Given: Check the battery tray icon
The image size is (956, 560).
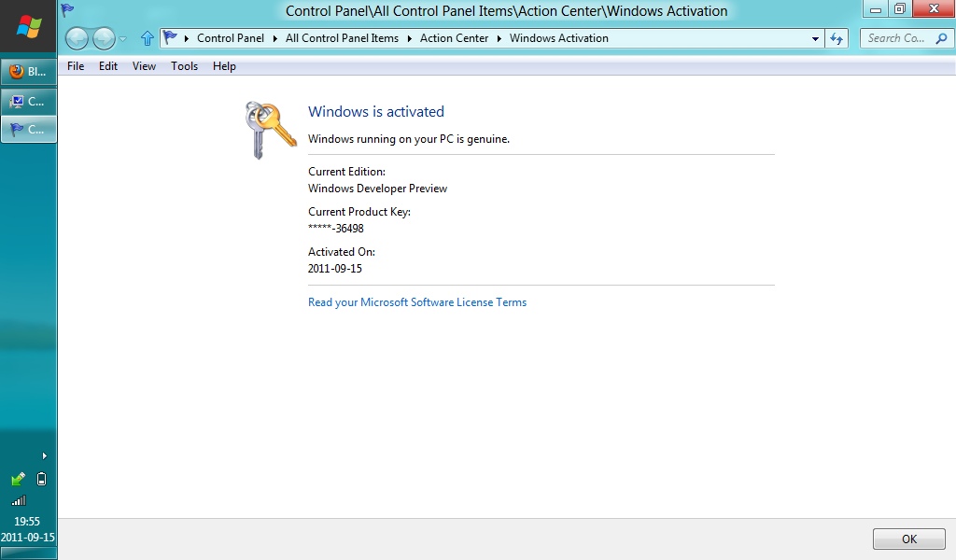Looking at the screenshot, I should pyautogui.click(x=41, y=480).
